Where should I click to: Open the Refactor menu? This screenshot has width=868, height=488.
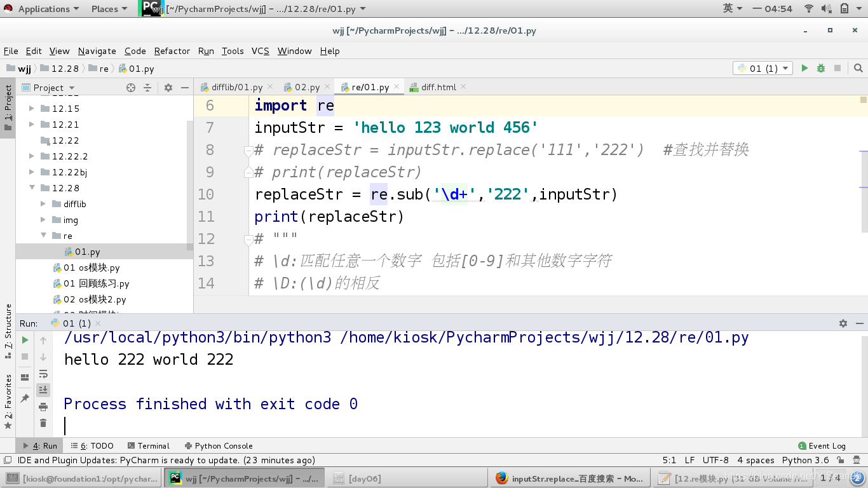click(172, 51)
